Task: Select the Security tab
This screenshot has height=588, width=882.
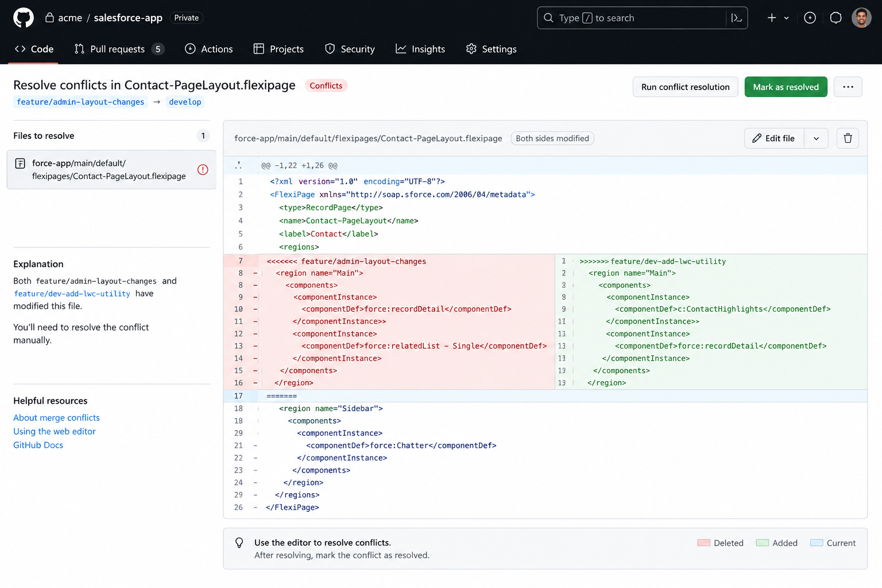Action: [350, 49]
